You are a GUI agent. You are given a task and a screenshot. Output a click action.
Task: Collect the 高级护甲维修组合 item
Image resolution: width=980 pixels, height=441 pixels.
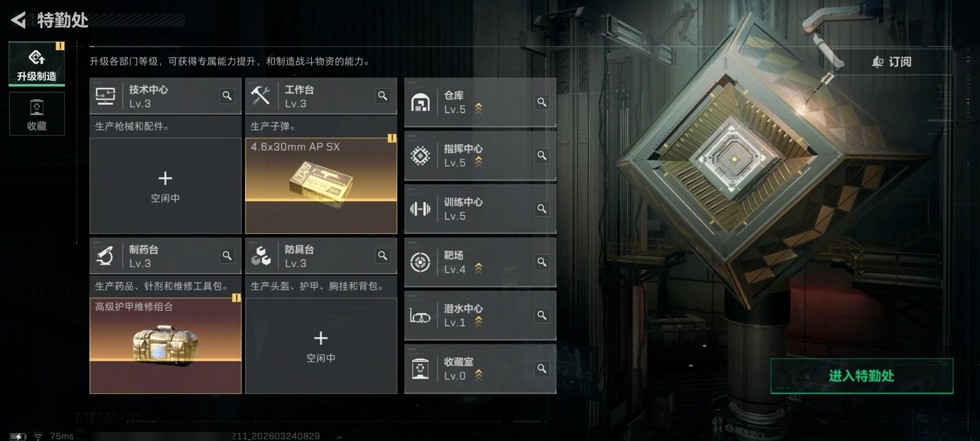(x=165, y=345)
